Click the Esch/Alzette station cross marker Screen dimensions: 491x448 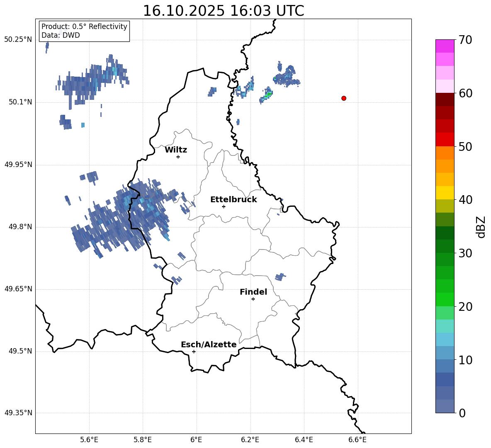coord(194,351)
